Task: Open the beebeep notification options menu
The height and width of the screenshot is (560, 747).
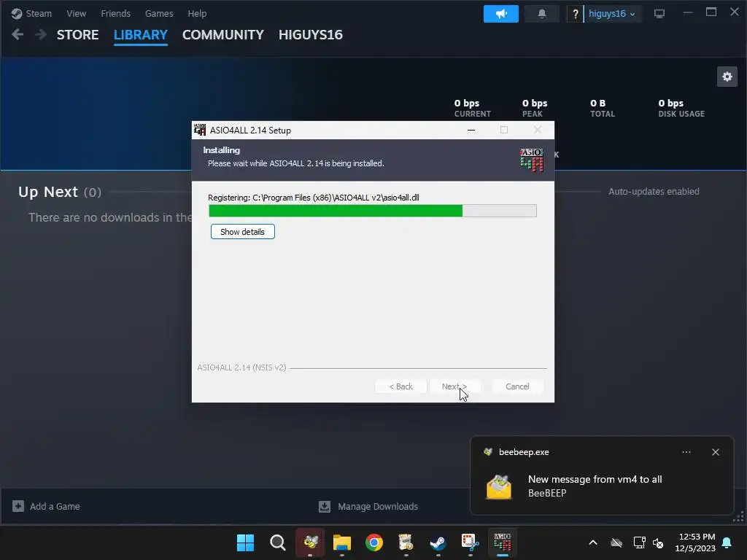Action: [686, 452]
